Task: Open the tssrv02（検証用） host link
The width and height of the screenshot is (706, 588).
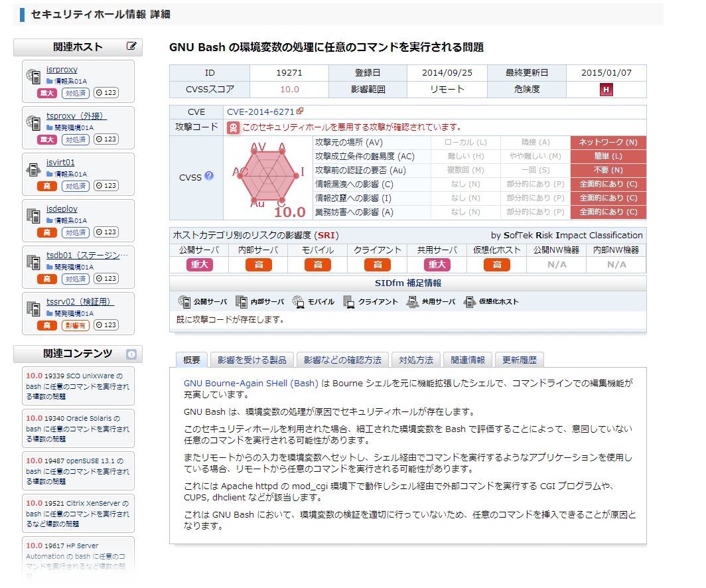Action: (80, 301)
